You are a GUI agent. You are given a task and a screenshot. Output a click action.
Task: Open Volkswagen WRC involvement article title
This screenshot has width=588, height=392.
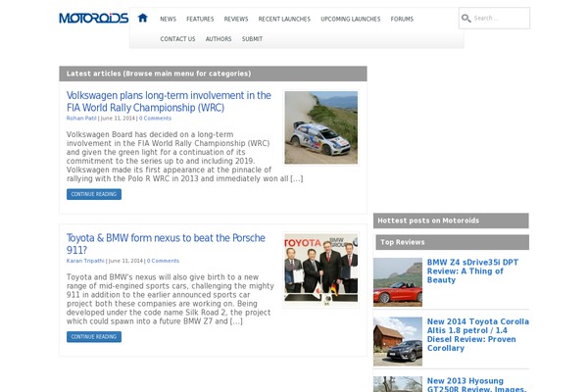click(x=169, y=101)
